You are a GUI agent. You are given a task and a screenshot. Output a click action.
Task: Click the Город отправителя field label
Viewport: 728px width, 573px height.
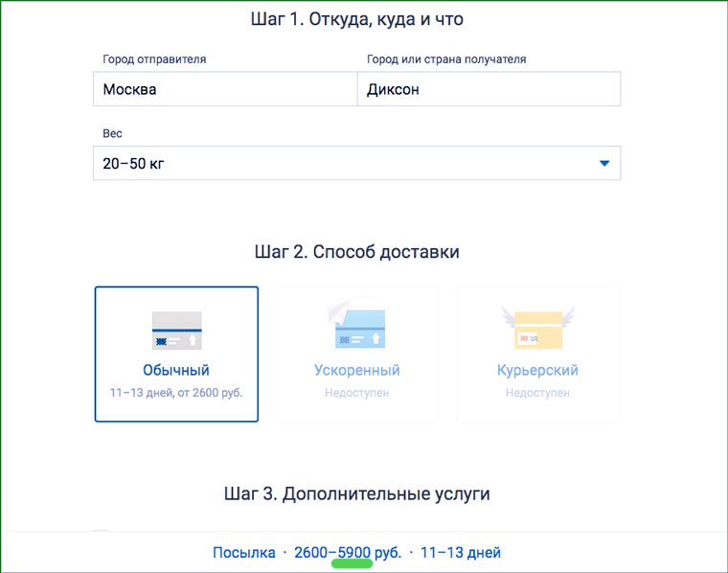tap(154, 59)
